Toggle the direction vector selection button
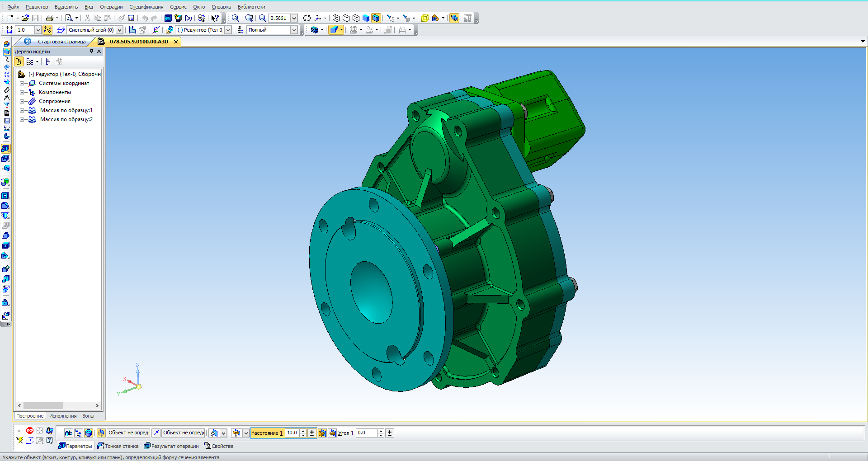868x461 pixels. [x=156, y=433]
